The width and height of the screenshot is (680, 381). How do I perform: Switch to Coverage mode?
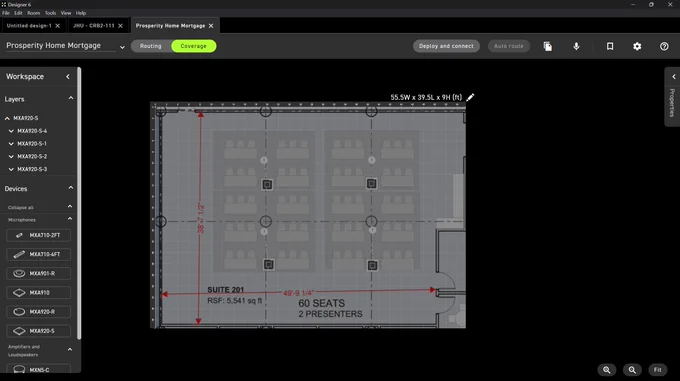click(193, 46)
